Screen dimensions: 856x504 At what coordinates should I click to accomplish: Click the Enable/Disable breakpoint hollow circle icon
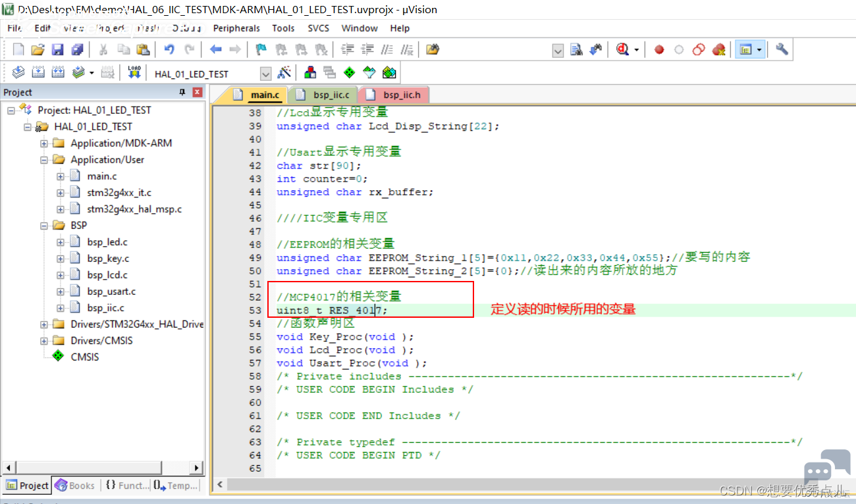point(679,49)
